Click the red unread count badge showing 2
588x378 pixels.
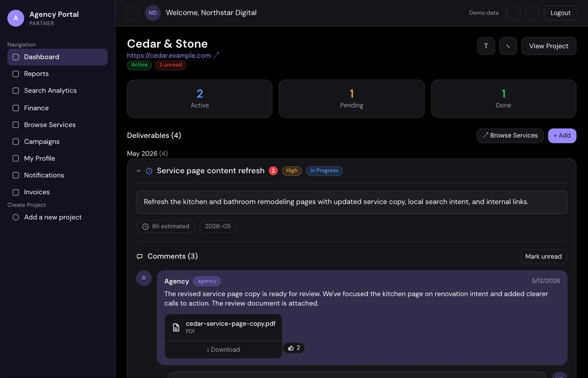click(x=273, y=171)
